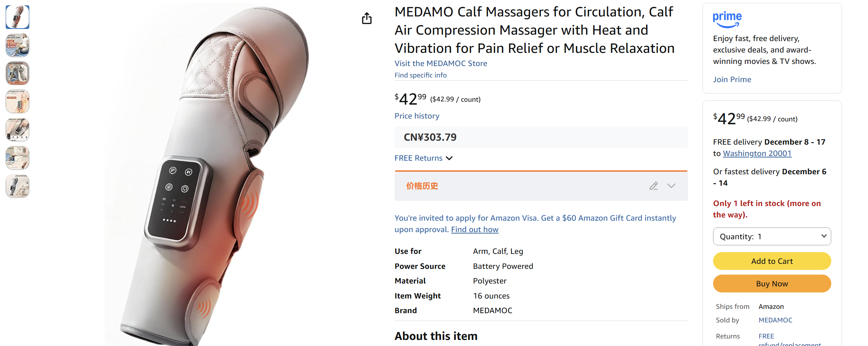868x346 pixels.
Task: Expand the FREE Returns dropdown arrow
Action: pos(449,158)
